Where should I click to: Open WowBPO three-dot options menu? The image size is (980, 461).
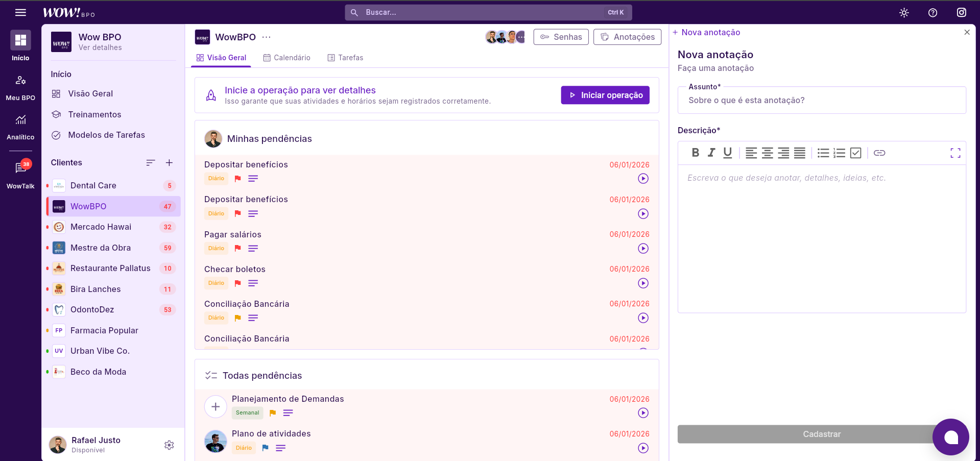tap(267, 37)
